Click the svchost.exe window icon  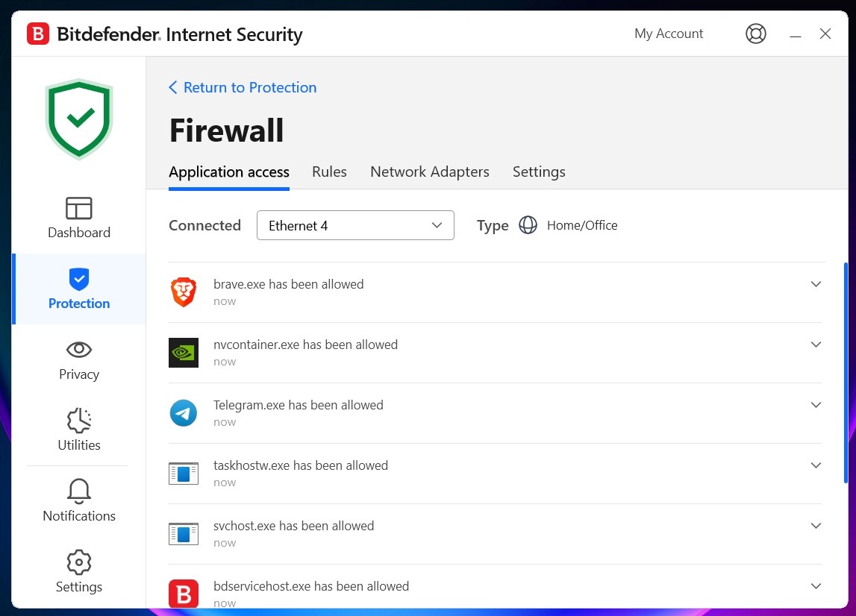point(184,534)
